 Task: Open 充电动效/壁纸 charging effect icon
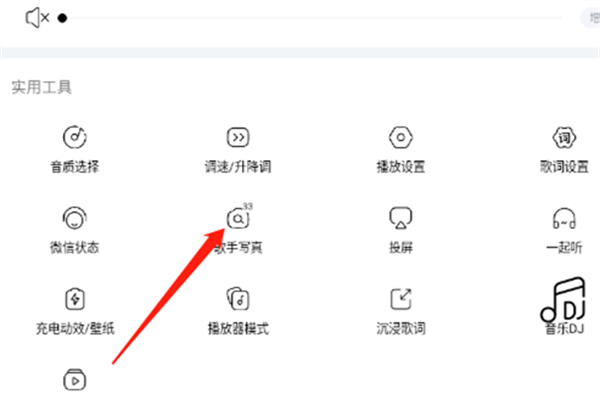pyautogui.click(x=75, y=299)
